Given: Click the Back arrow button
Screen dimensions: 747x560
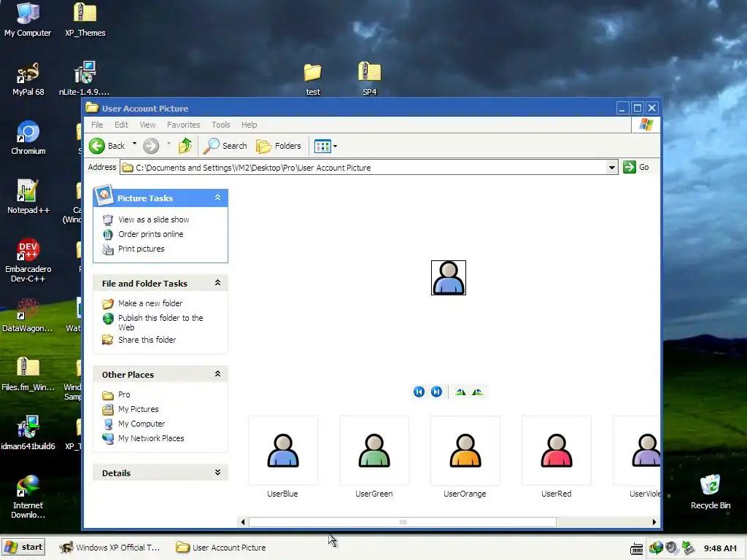Looking at the screenshot, I should tap(107, 146).
